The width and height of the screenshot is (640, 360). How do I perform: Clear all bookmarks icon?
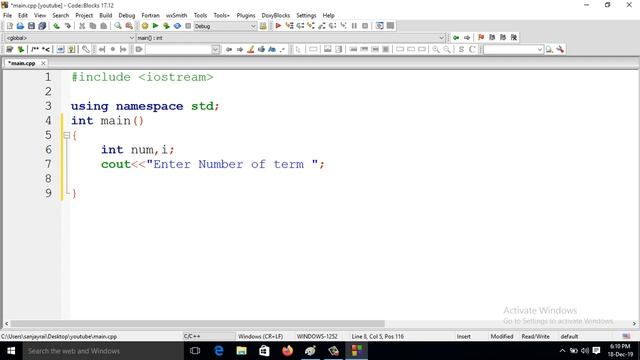click(514, 38)
